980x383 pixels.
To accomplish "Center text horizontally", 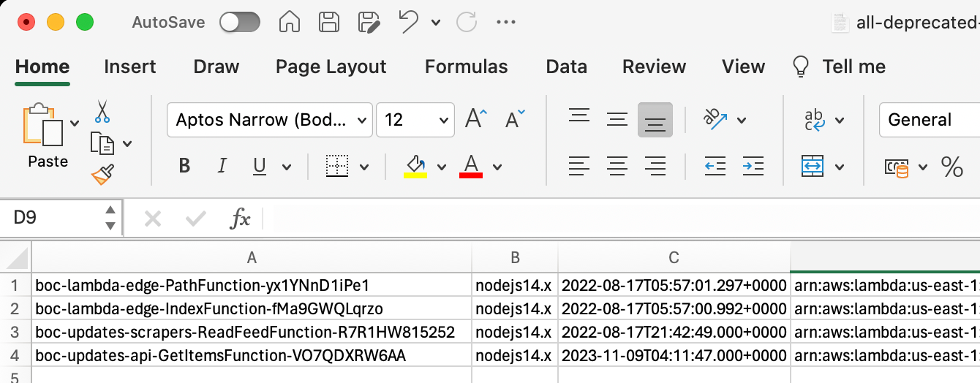I will tap(617, 167).
